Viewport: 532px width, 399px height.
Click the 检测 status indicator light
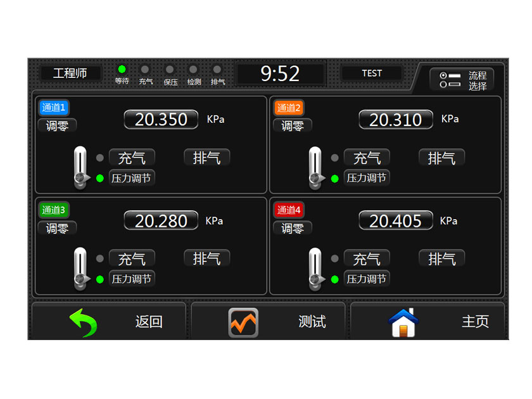[x=194, y=70]
